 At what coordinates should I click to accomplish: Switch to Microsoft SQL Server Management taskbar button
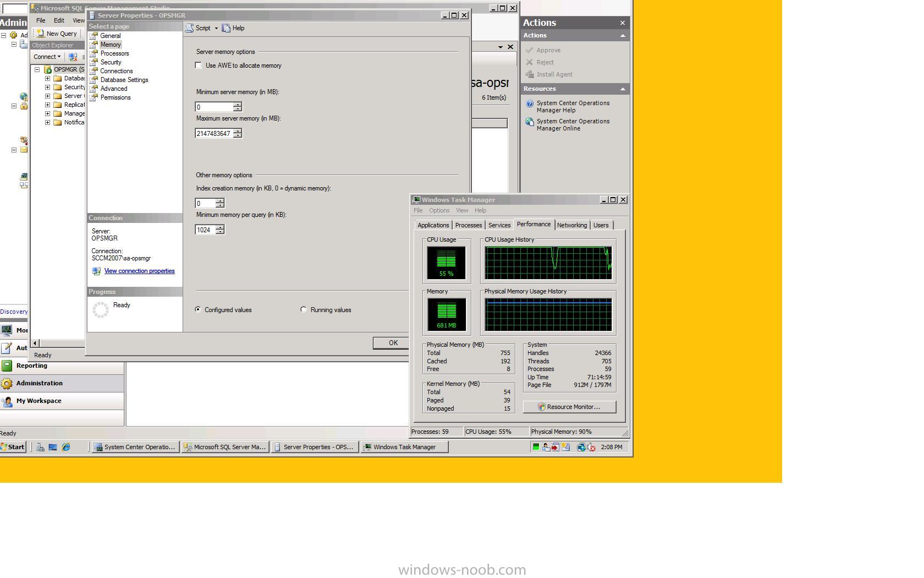click(x=226, y=447)
